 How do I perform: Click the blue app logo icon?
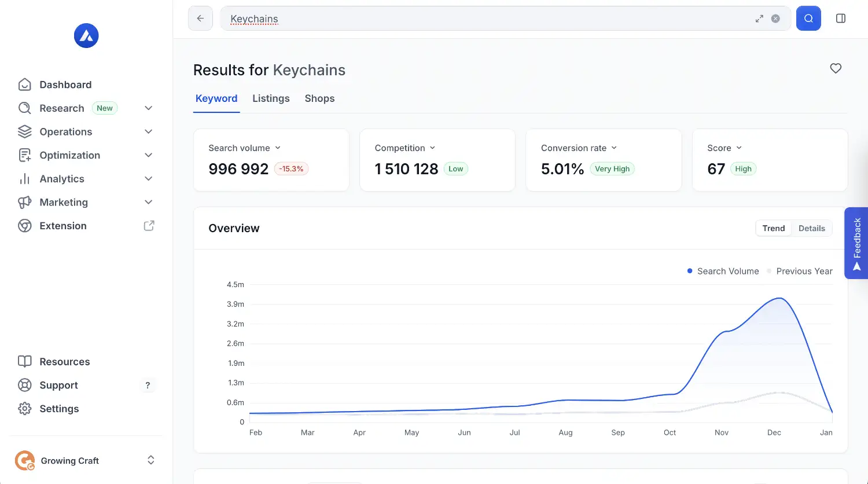[86, 36]
